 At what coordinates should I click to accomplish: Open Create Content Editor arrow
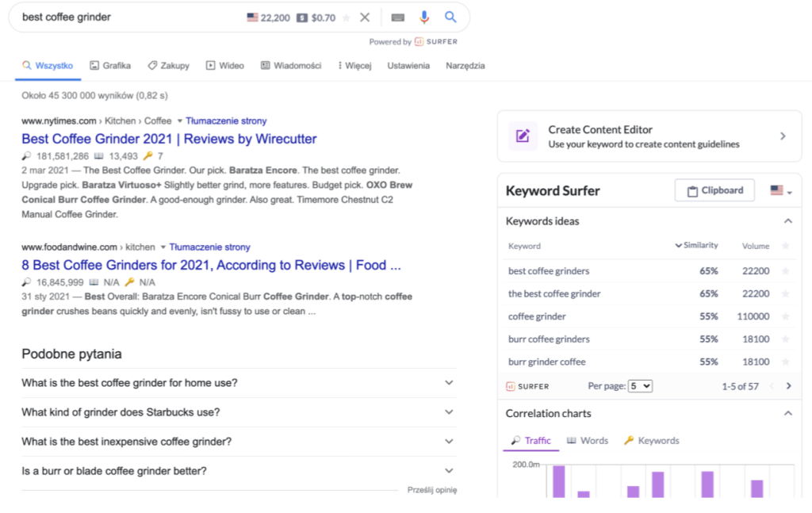tap(783, 136)
